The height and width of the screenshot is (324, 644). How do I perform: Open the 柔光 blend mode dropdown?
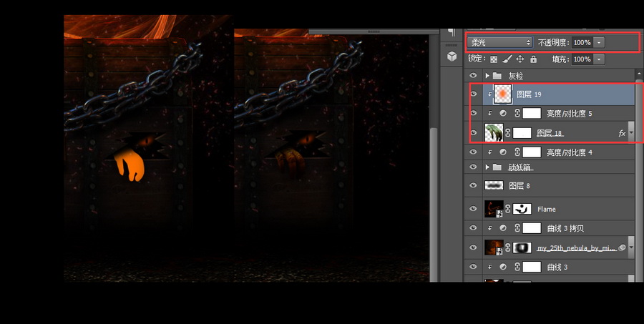[501, 42]
